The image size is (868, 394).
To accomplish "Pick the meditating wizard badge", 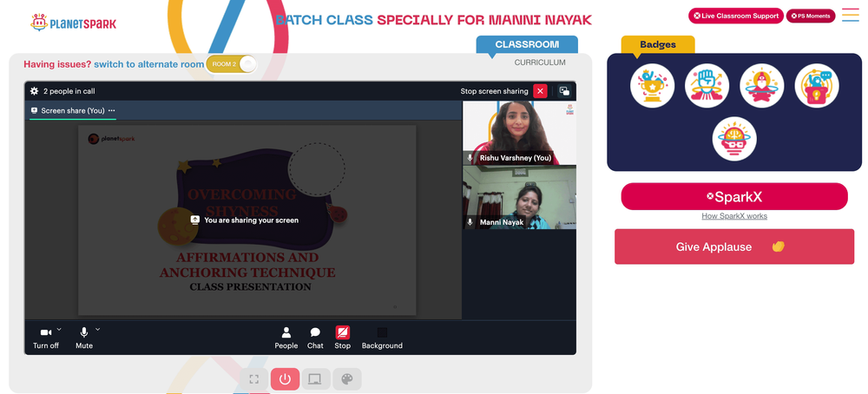I will (x=762, y=86).
